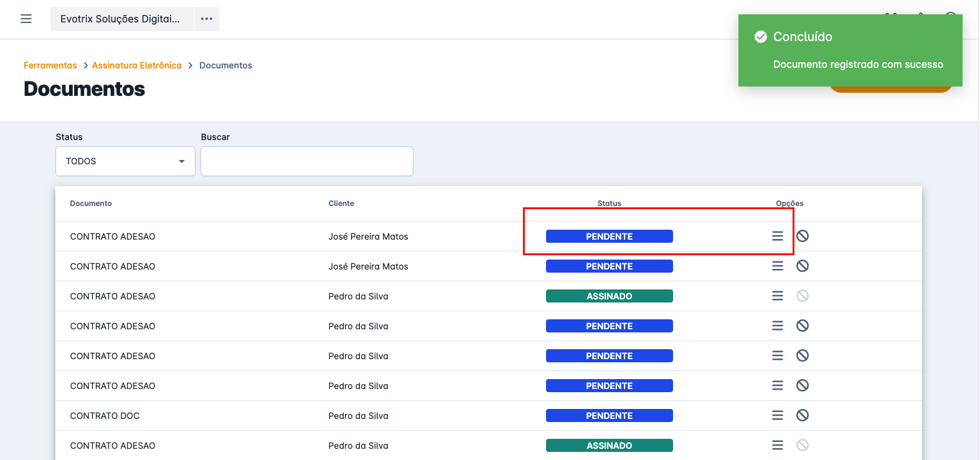Click the Buscar search field
The image size is (980, 460).
tap(306, 161)
